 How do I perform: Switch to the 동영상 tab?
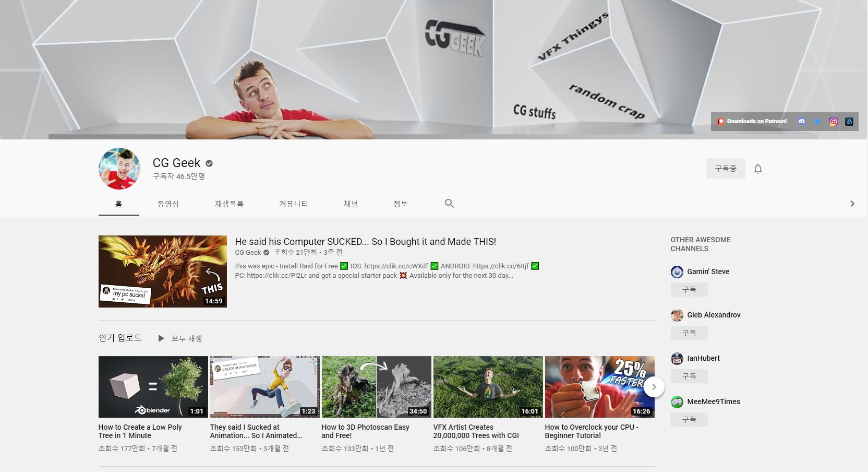(x=168, y=204)
